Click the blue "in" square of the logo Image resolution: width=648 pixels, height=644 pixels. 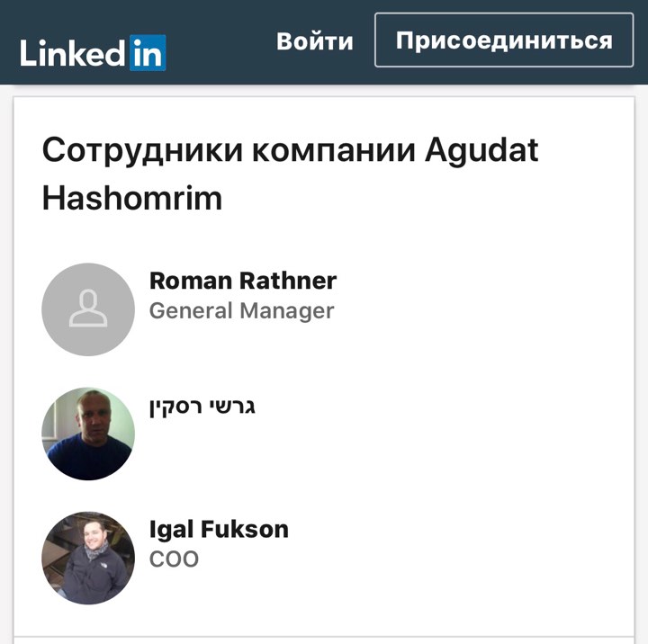148,52
